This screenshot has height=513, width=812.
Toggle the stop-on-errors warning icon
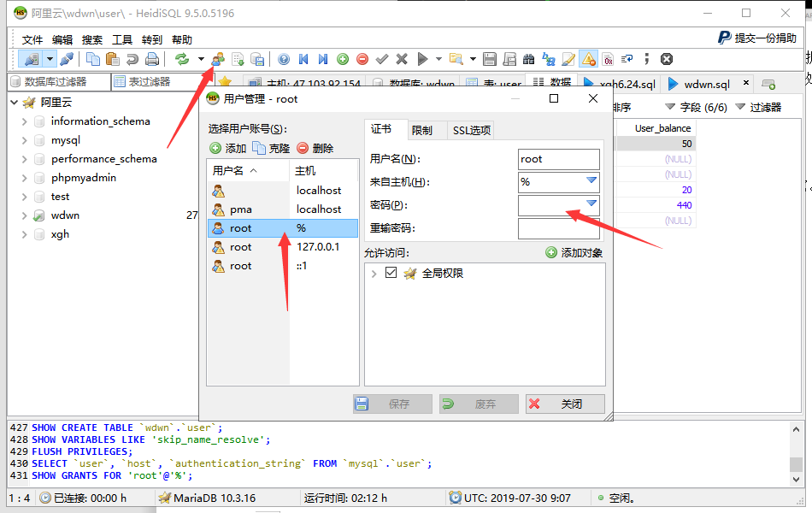point(588,59)
